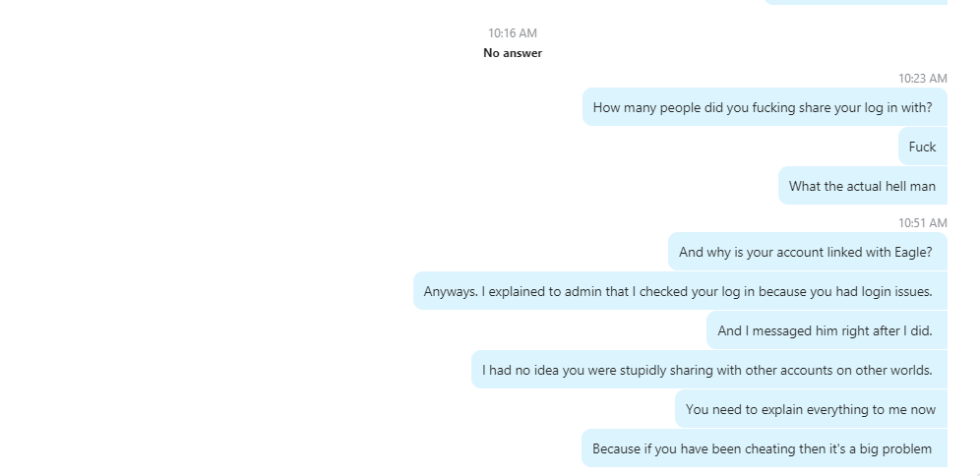Click the resize grip in the window corner
Image resolution: width=980 pixels, height=476 pixels.
[x=976, y=473]
